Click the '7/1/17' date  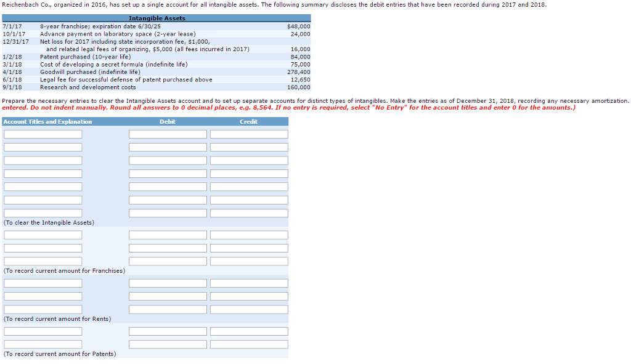click(x=12, y=26)
